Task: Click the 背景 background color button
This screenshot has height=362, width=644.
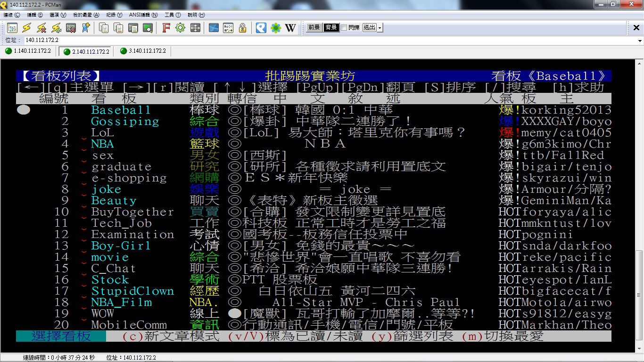Action: [331, 28]
